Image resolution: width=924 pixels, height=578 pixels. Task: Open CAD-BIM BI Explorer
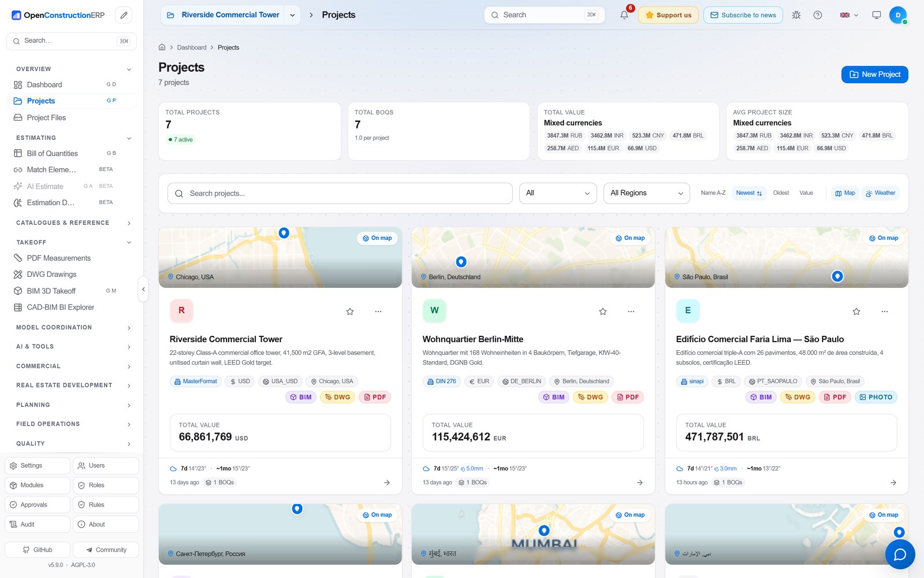[72, 307]
